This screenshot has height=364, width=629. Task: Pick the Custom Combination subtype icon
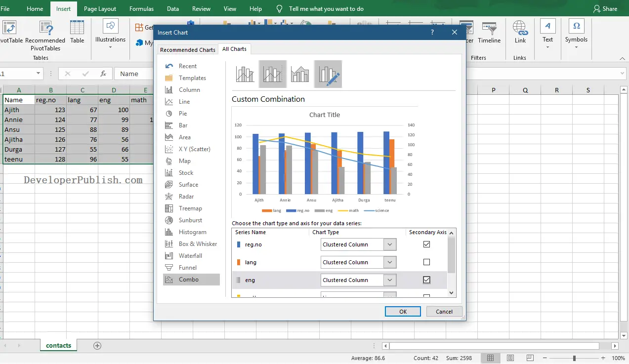328,74
